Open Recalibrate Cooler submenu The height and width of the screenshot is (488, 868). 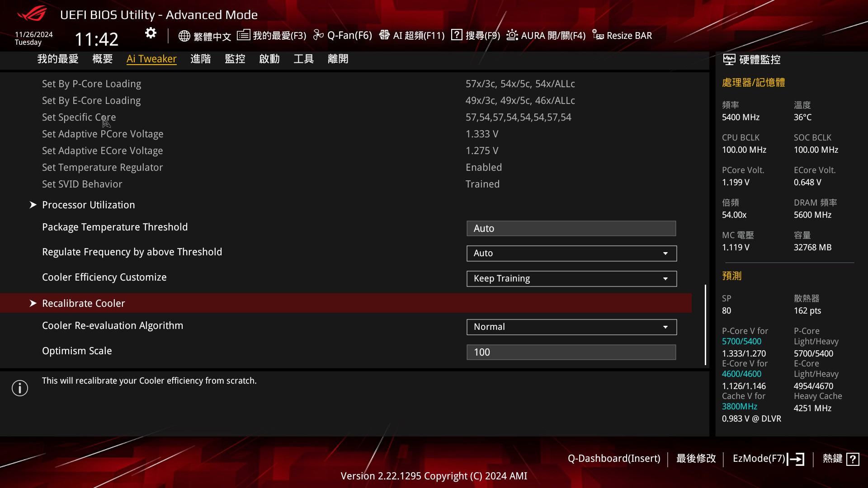click(346, 303)
